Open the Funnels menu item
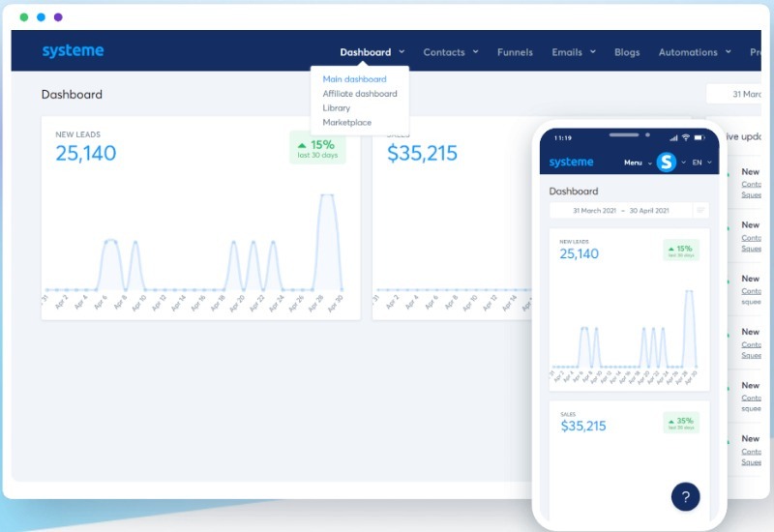 [515, 52]
